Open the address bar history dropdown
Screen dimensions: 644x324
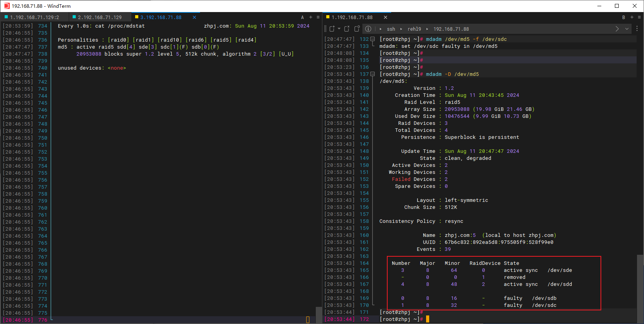point(627,29)
